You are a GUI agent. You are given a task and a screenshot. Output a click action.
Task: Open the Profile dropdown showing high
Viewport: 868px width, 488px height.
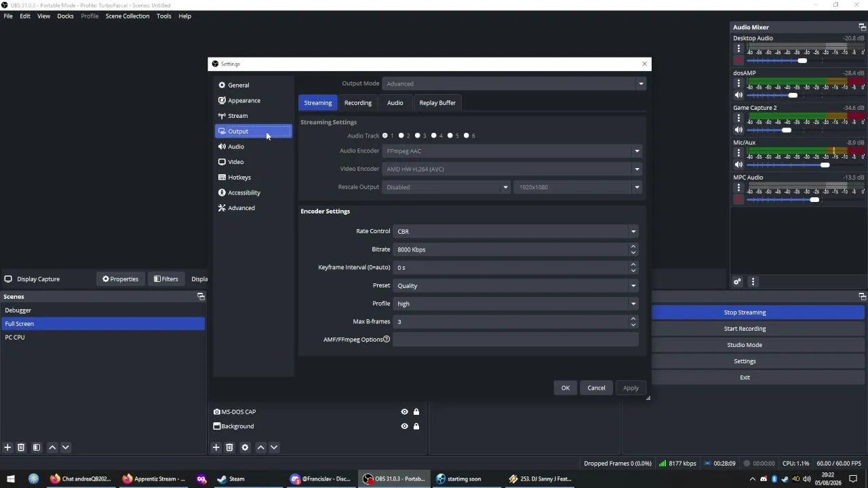[515, 304]
